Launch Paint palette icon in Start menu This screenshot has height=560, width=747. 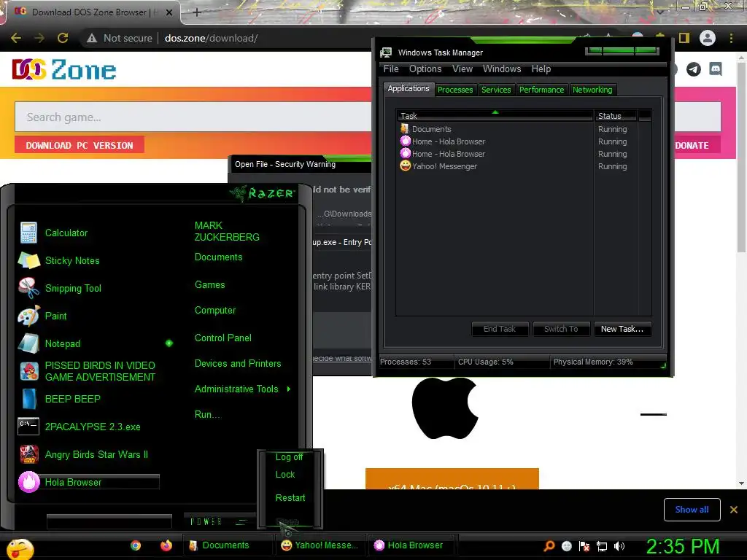pos(28,316)
